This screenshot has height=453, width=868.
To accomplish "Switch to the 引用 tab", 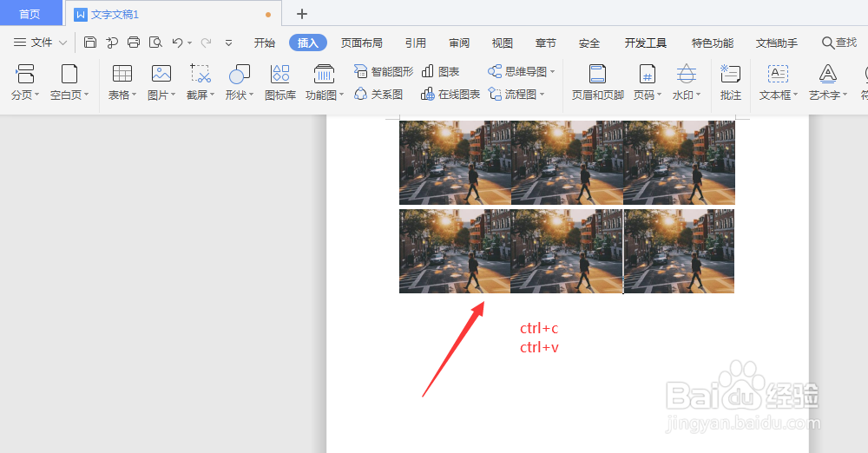I will click(415, 43).
